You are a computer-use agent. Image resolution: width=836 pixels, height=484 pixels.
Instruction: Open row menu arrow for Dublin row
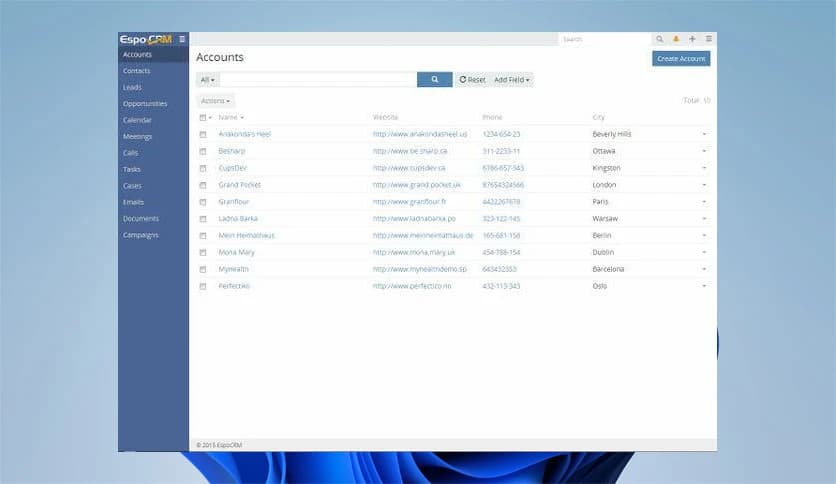704,253
